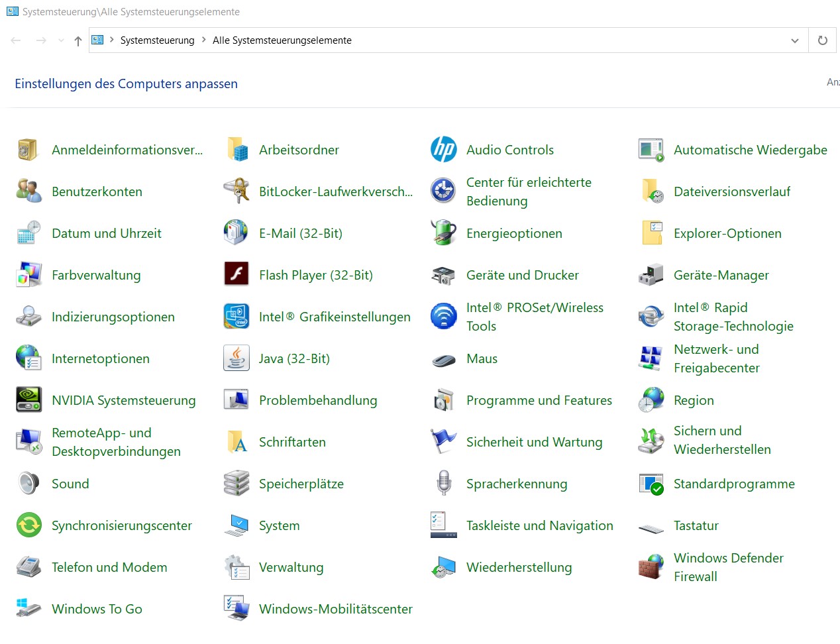Click the Sound speaker icon
This screenshot has width=840, height=644.
pos(29,484)
